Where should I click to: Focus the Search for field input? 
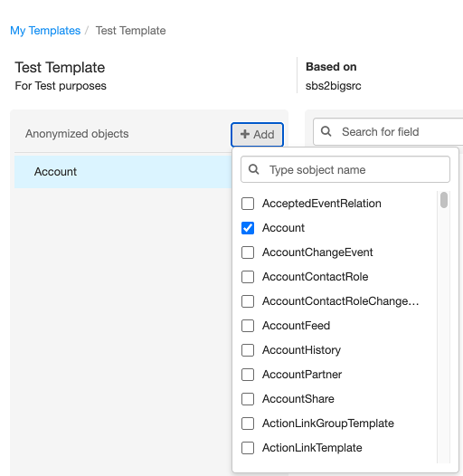click(x=388, y=132)
